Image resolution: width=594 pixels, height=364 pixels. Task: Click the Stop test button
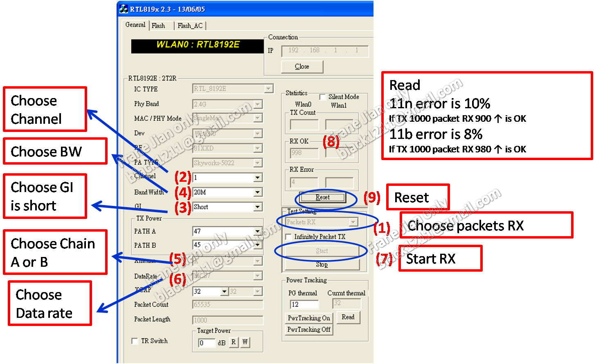[x=322, y=265]
